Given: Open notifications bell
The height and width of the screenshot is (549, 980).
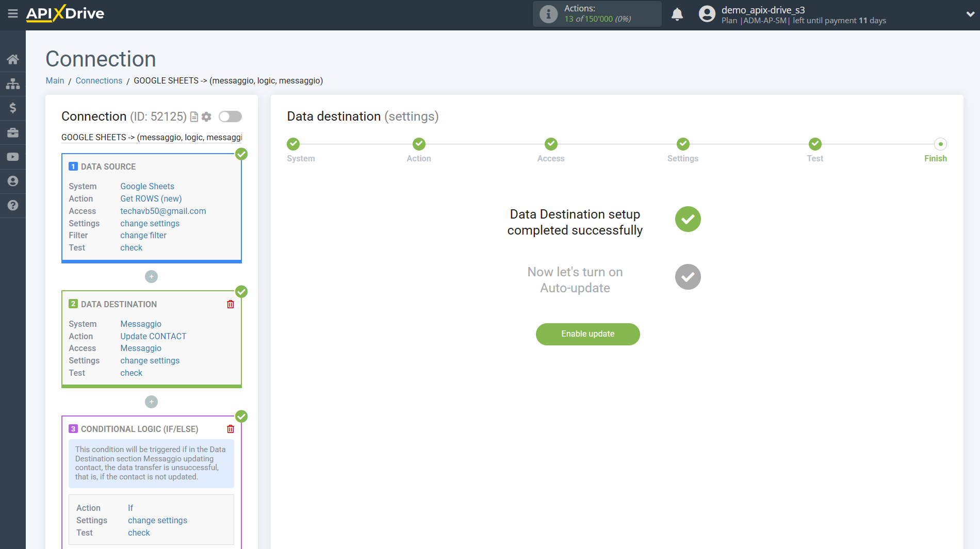Looking at the screenshot, I should click(677, 14).
